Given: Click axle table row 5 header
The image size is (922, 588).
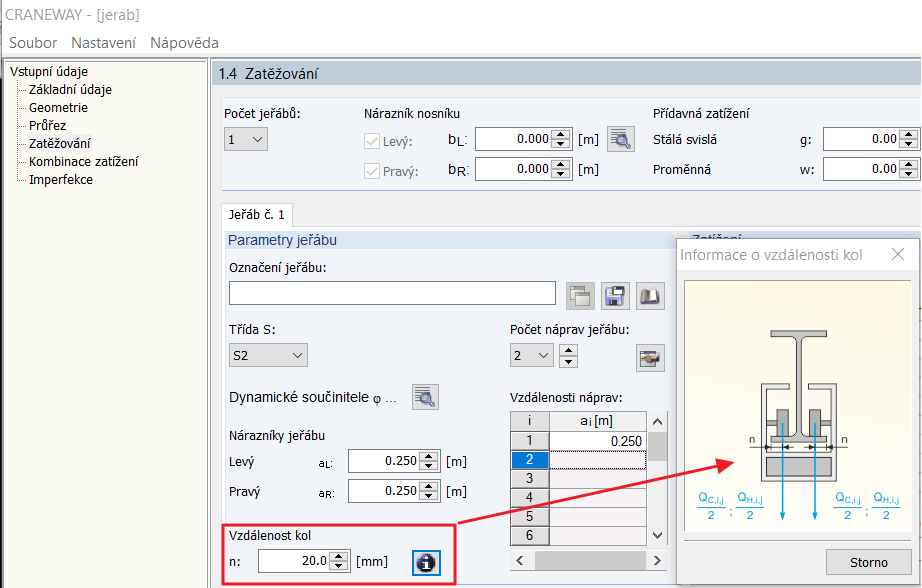Looking at the screenshot, I should (529, 516).
